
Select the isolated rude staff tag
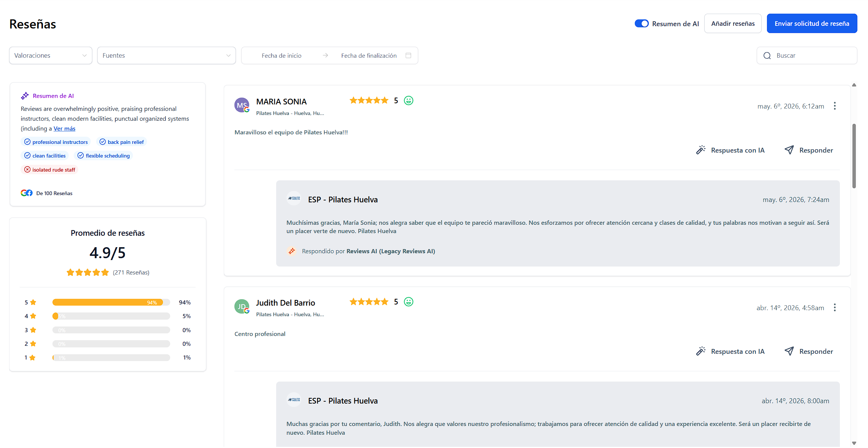point(49,170)
